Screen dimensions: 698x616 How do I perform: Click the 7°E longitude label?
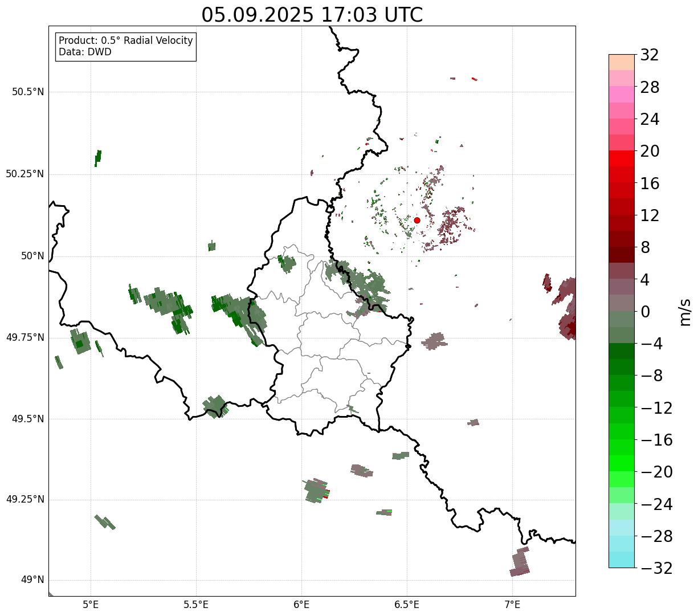pyautogui.click(x=512, y=604)
